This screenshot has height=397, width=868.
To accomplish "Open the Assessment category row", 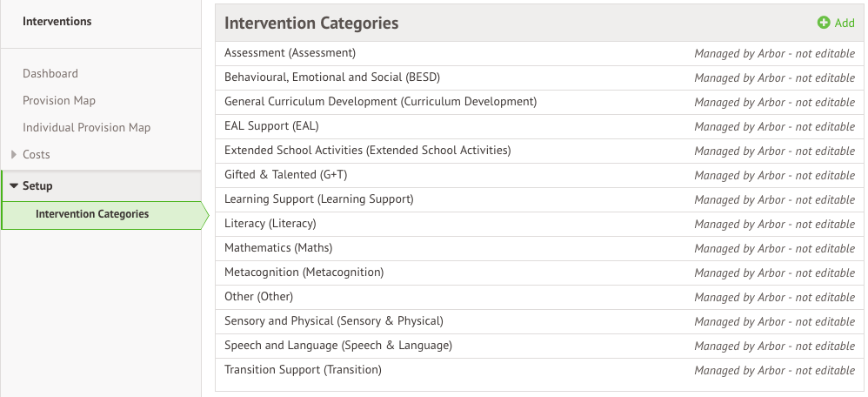I will [x=290, y=53].
